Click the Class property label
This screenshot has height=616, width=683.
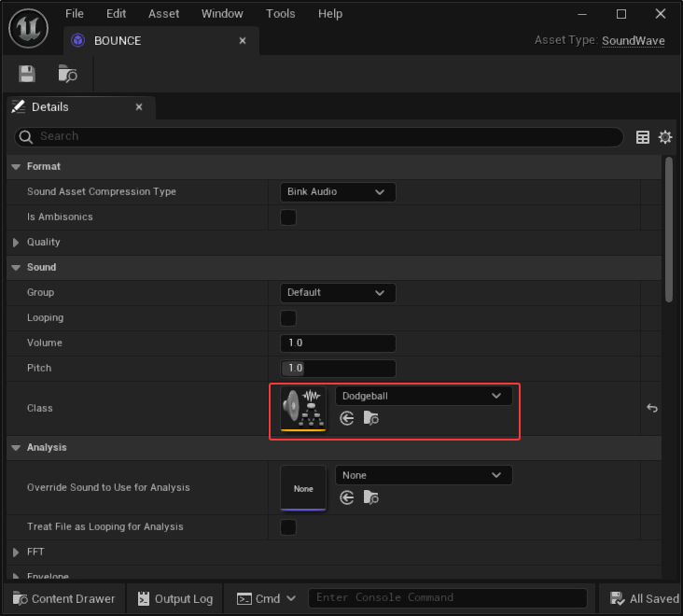[x=39, y=409]
